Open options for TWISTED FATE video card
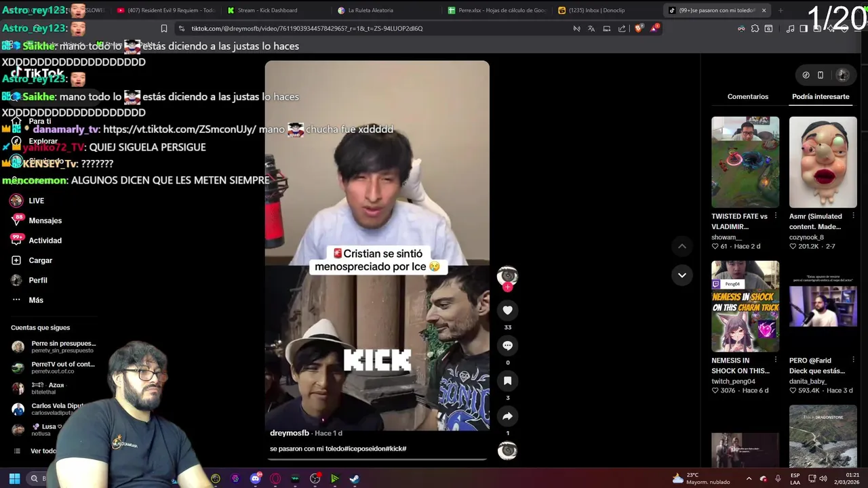This screenshot has height=488, width=868. point(776,216)
